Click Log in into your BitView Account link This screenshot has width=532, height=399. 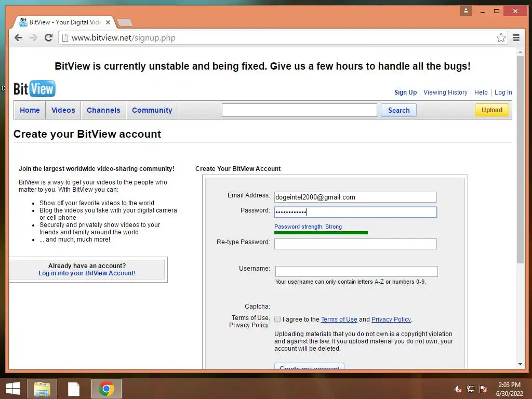pyautogui.click(x=87, y=273)
